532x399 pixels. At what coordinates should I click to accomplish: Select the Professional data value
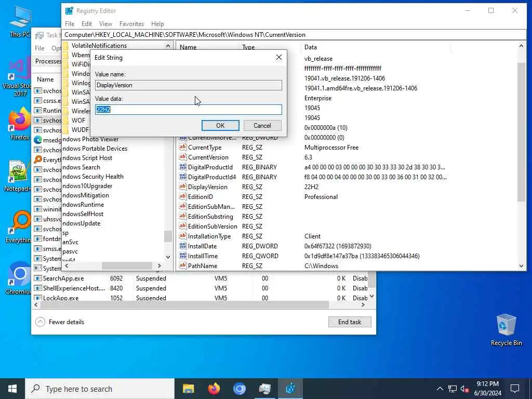(x=321, y=197)
